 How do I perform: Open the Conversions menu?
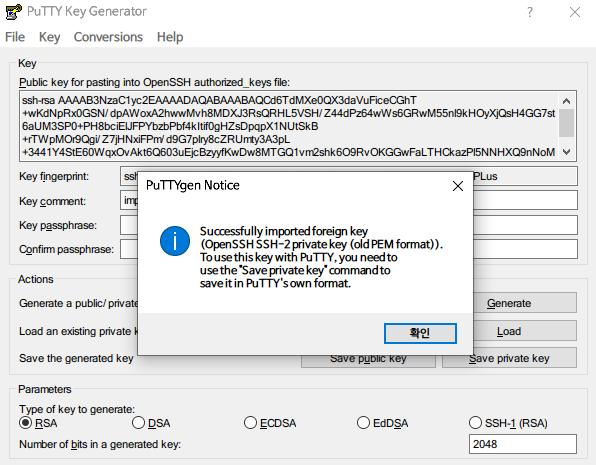point(108,37)
